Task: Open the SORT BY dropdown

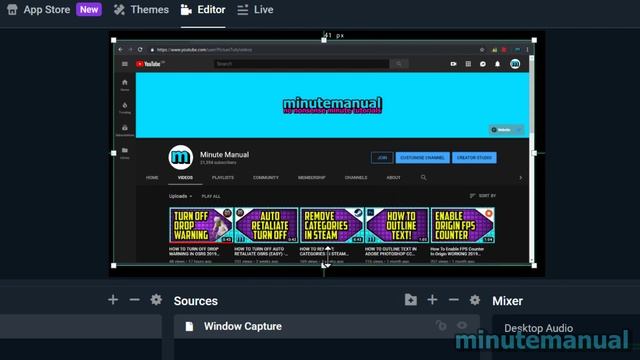Action: (483, 196)
